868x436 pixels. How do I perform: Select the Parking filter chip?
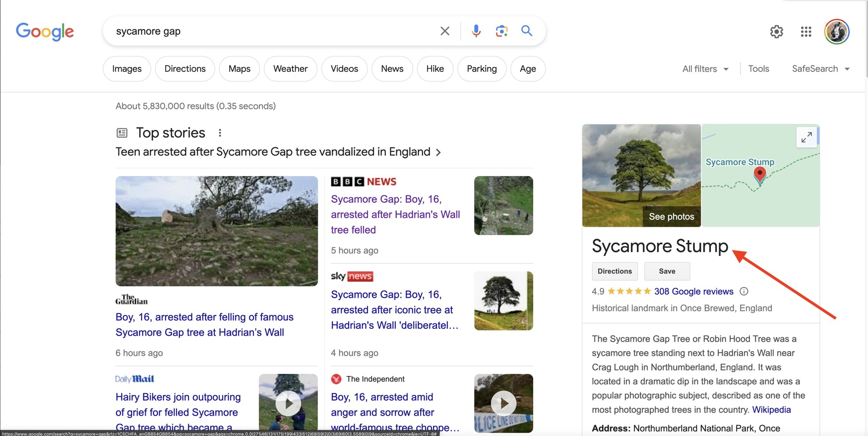[482, 69]
